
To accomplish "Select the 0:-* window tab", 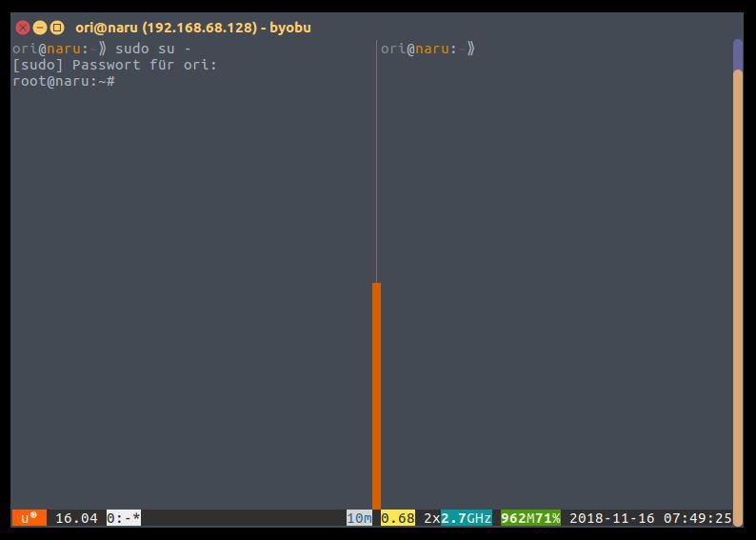I will coord(124,518).
